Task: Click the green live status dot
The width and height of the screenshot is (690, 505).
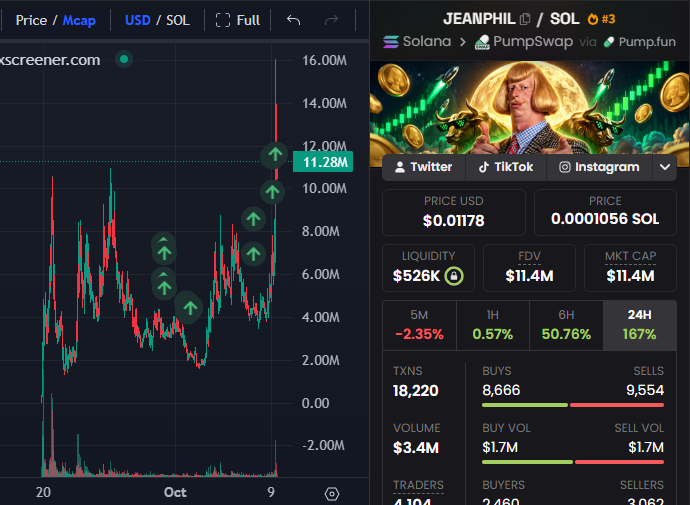Action: (x=124, y=59)
